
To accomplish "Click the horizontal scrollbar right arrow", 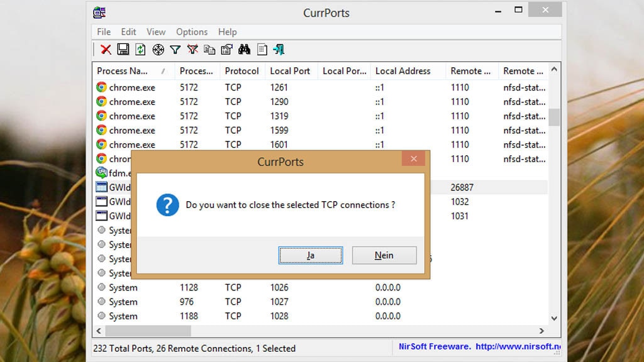I will (x=541, y=331).
